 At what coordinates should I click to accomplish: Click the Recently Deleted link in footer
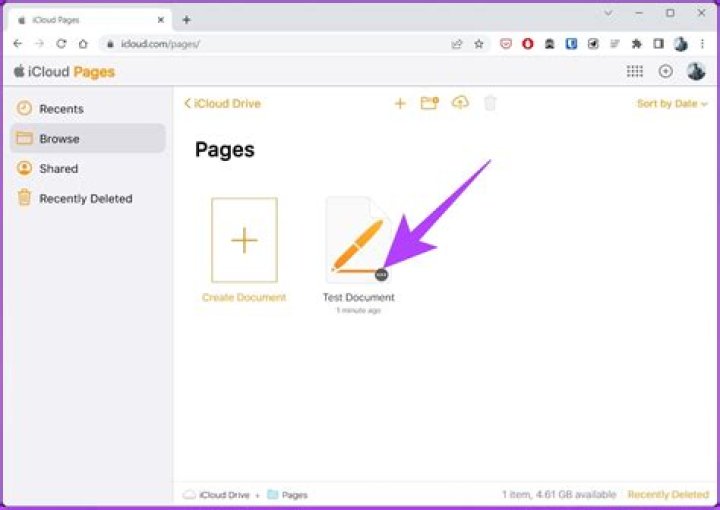coord(667,495)
